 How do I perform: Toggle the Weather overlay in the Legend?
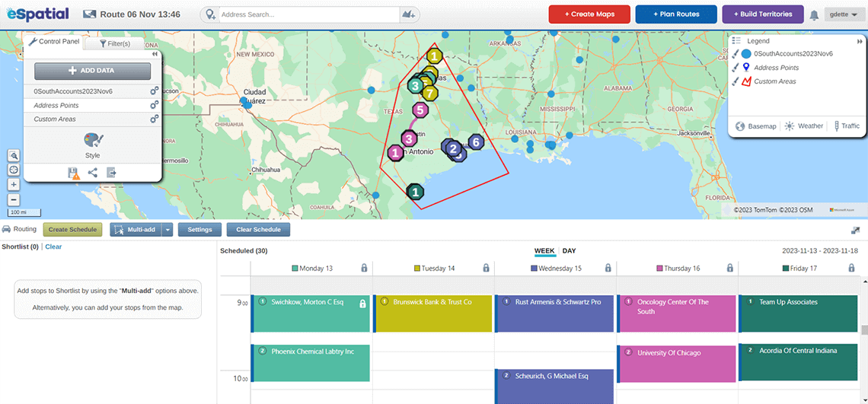coord(804,126)
